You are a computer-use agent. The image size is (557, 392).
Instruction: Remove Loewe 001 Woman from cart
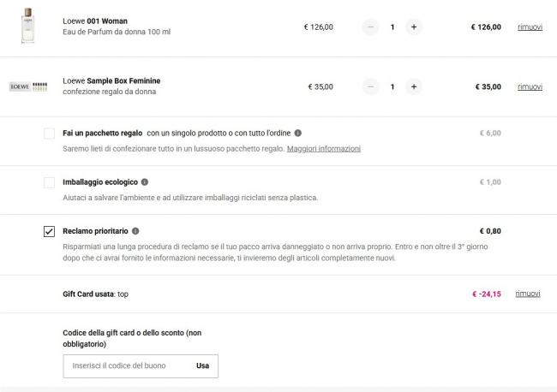[529, 27]
